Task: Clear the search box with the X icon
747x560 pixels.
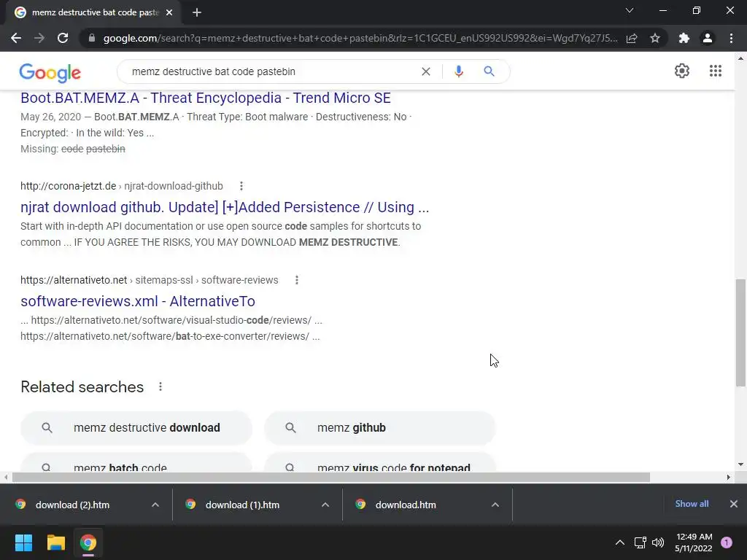Action: click(x=426, y=71)
